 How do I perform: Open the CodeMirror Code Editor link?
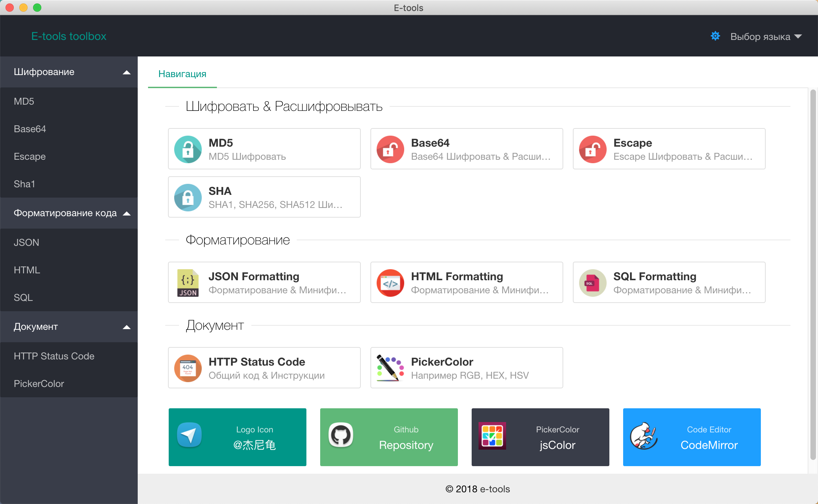point(692,437)
